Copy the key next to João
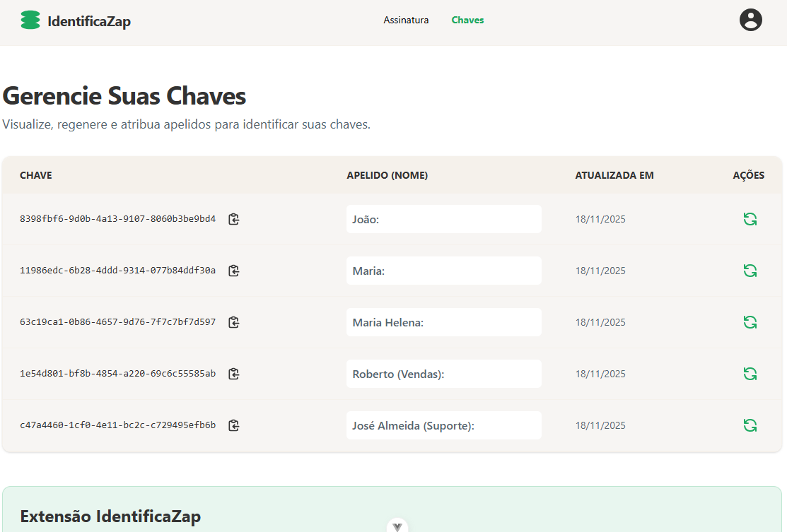Viewport: 787px width, 532px height. point(234,219)
